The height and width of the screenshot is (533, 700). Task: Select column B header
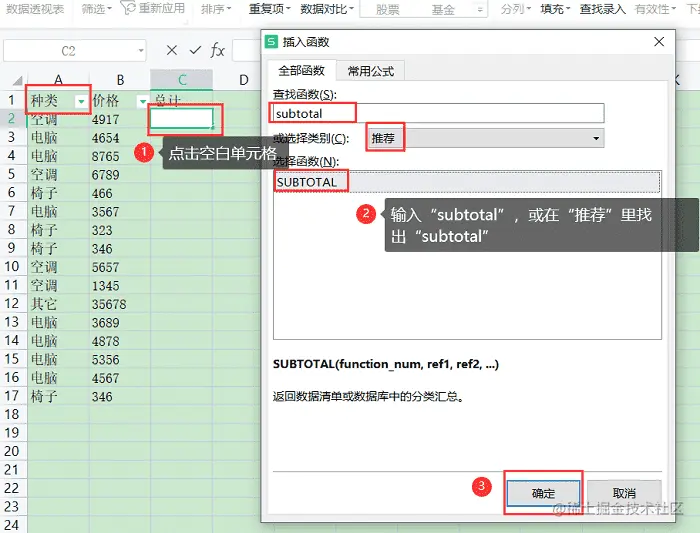pyautogui.click(x=120, y=80)
